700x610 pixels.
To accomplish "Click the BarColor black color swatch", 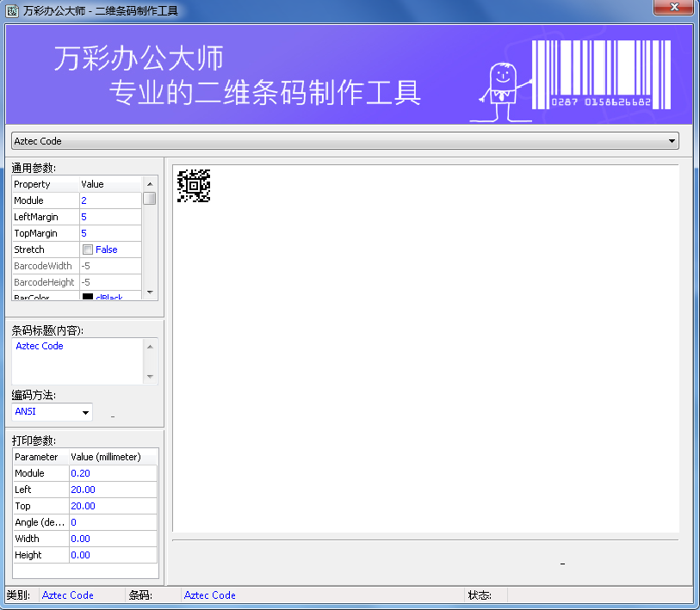I will pos(88,298).
